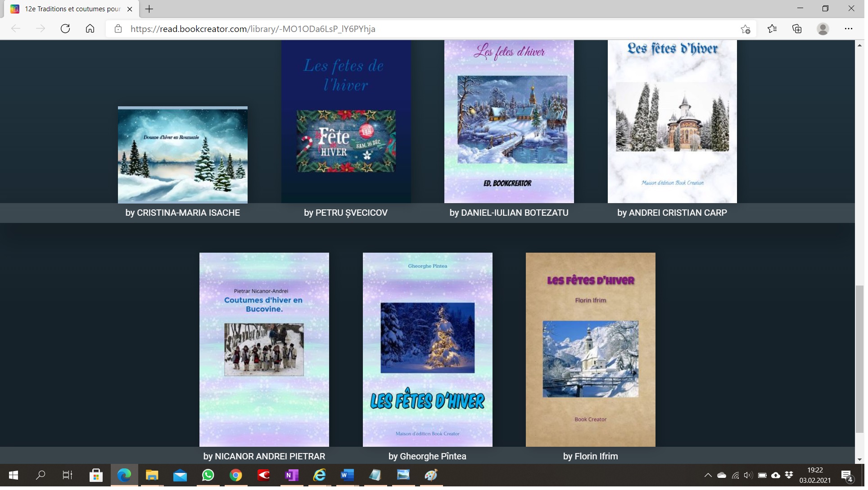Screen dimensions: 868x490
Task: Add this page to favorites
Action: point(746,29)
